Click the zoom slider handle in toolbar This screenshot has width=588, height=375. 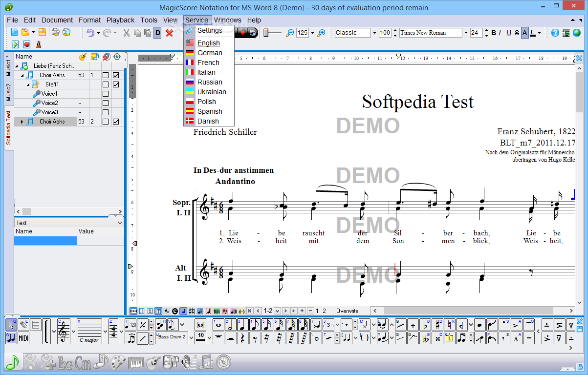pyautogui.click(x=266, y=33)
